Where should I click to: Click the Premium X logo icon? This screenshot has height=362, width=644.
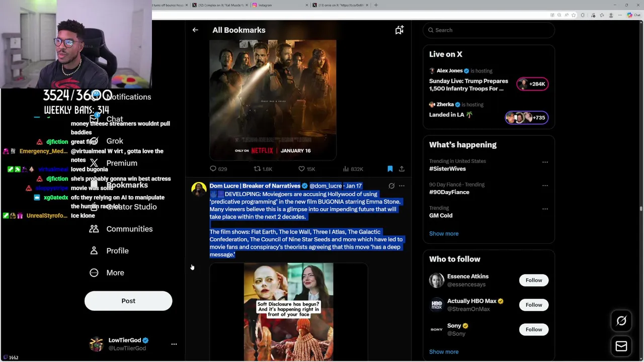point(94,163)
